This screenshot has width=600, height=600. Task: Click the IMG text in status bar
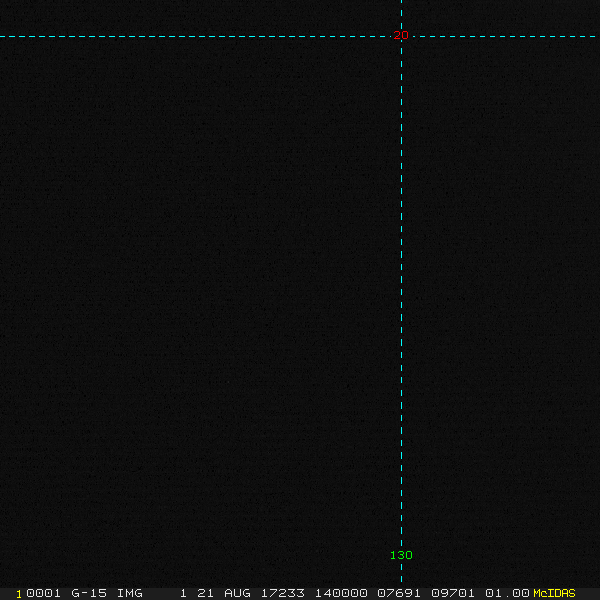pyautogui.click(x=129, y=593)
